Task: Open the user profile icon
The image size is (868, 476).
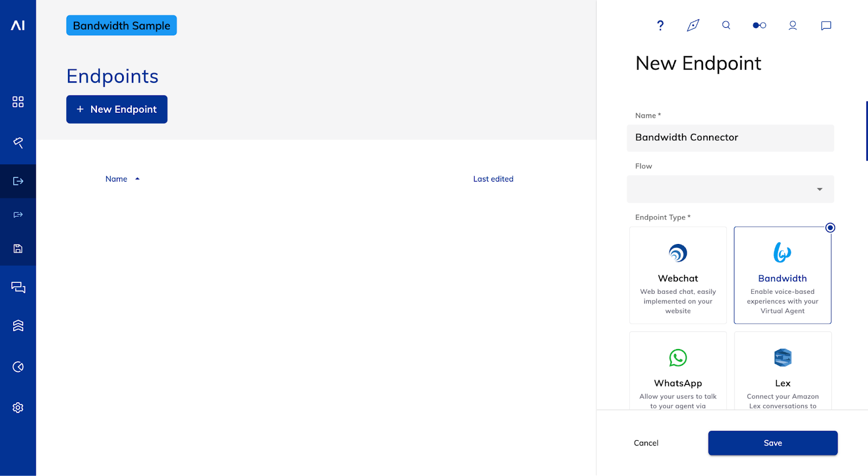Action: coord(793,25)
